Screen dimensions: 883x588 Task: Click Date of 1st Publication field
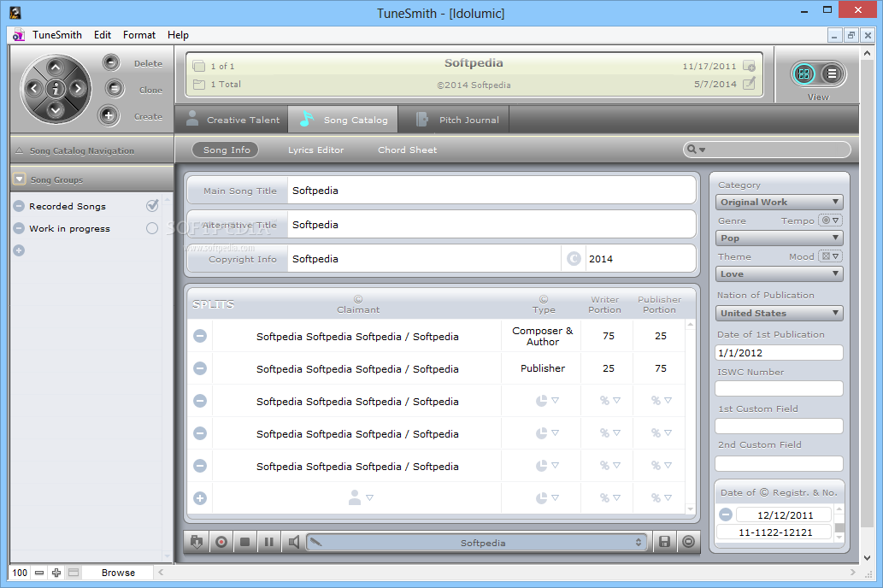(779, 353)
